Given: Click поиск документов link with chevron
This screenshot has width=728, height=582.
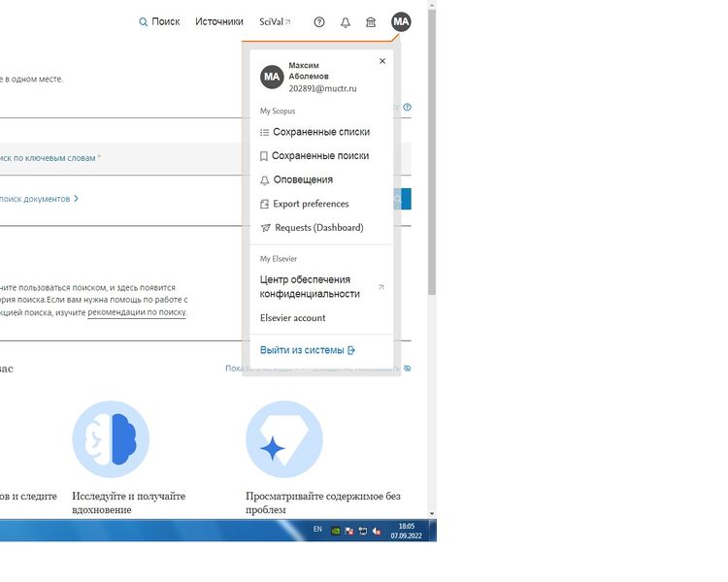Looking at the screenshot, I should pyautogui.click(x=39, y=199).
